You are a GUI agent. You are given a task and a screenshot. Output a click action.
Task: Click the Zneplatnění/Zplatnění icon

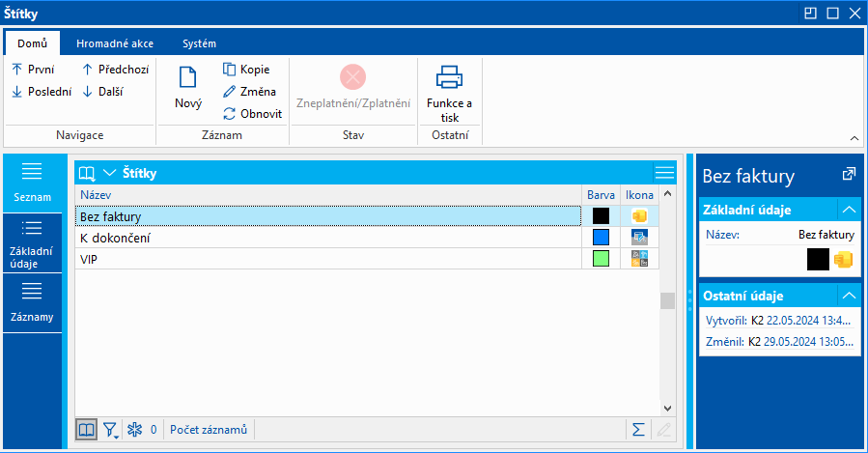point(353,77)
